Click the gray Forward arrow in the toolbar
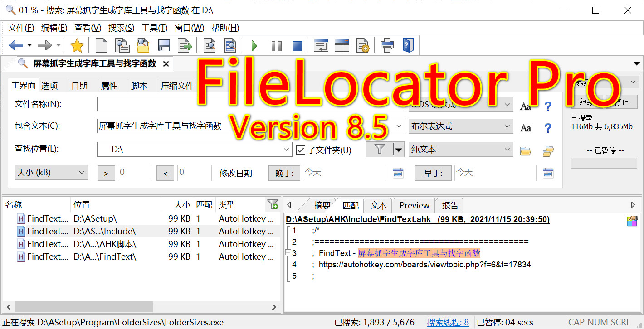Viewport: 644px width, 329px height. (x=44, y=45)
